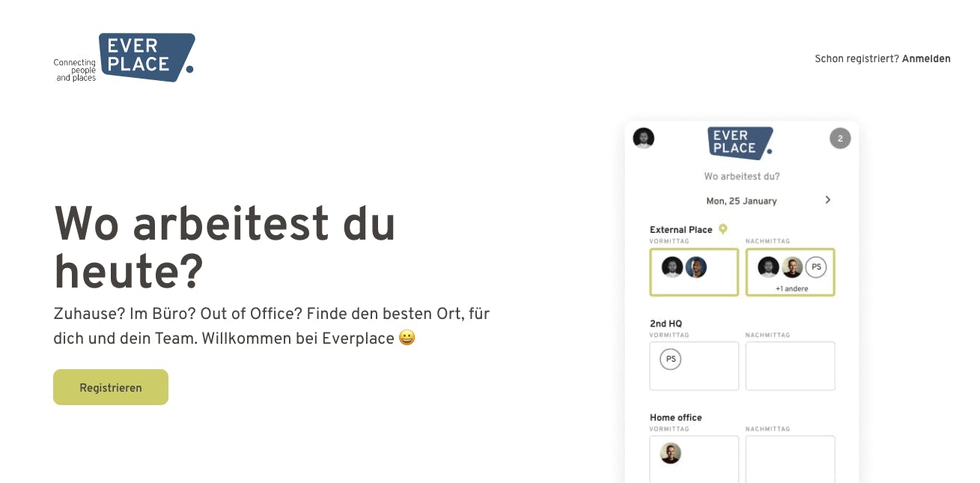This screenshot has width=980, height=483.
Task: Click the "Wo arbeitest du?" preview title
Action: (x=742, y=177)
